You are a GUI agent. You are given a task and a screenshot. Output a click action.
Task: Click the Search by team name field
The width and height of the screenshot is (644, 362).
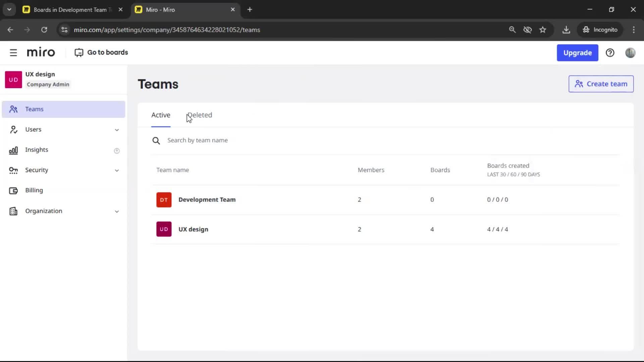point(385,140)
